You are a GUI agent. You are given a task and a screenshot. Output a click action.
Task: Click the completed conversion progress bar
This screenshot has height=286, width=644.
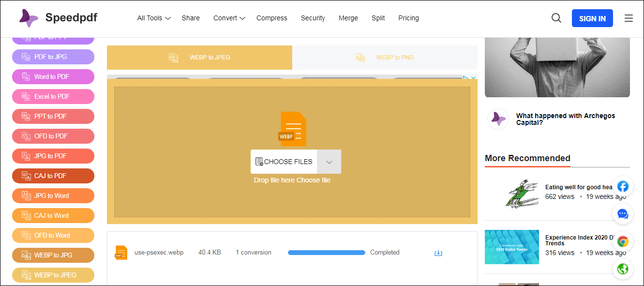[327, 253]
